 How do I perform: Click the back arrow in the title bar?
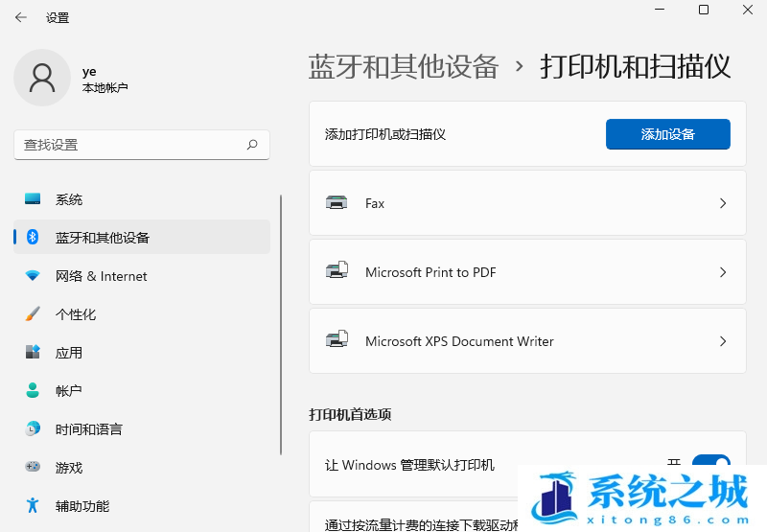point(21,17)
